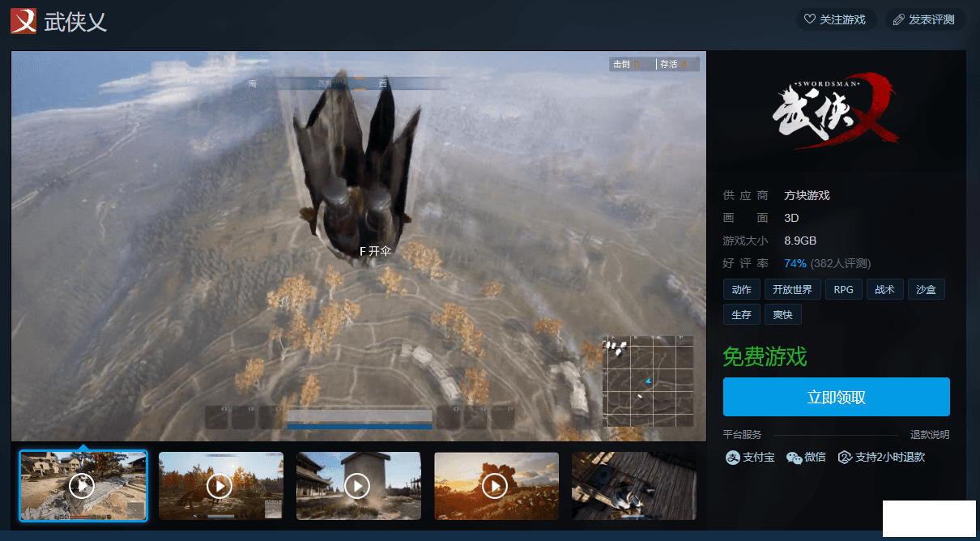
Task: Click the 支付宝 payment icon
Action: click(x=732, y=458)
